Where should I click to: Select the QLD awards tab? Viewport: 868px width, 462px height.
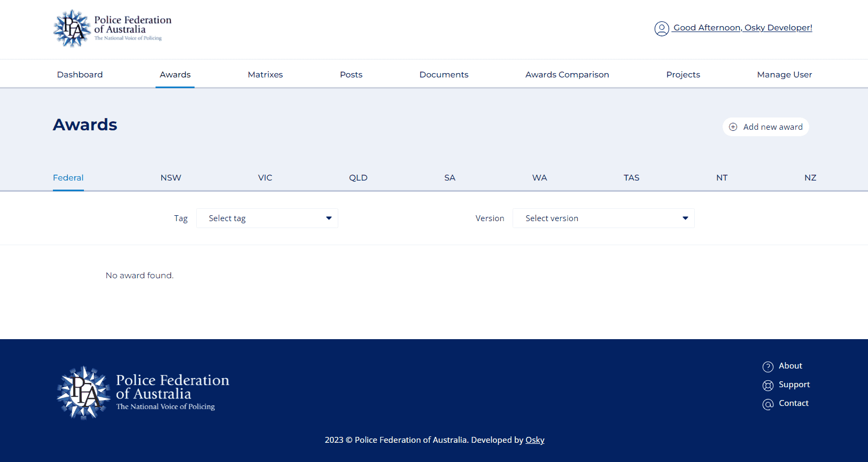(x=358, y=178)
